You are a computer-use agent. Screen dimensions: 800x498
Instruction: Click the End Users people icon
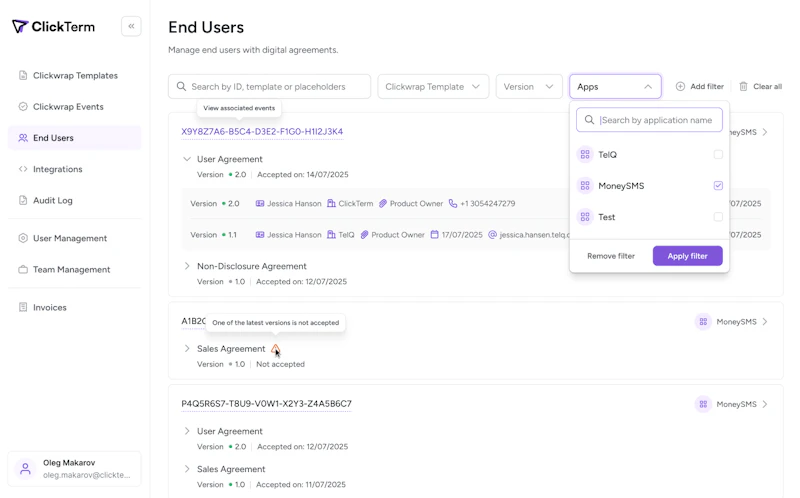coord(23,138)
